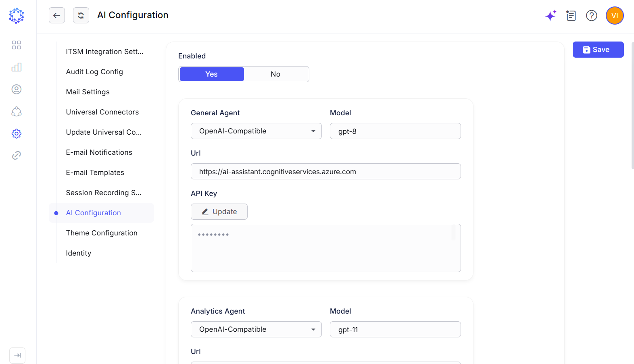Click the page vertical scrollbar
Viewport: 634px width, 364px height.
pyautogui.click(x=632, y=106)
